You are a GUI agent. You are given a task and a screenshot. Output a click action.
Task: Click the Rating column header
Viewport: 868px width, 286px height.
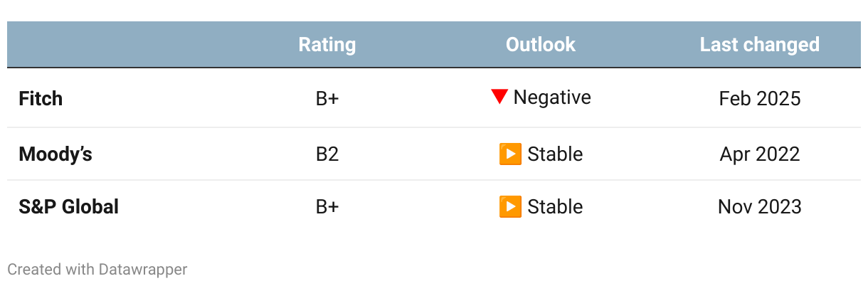[x=327, y=45]
